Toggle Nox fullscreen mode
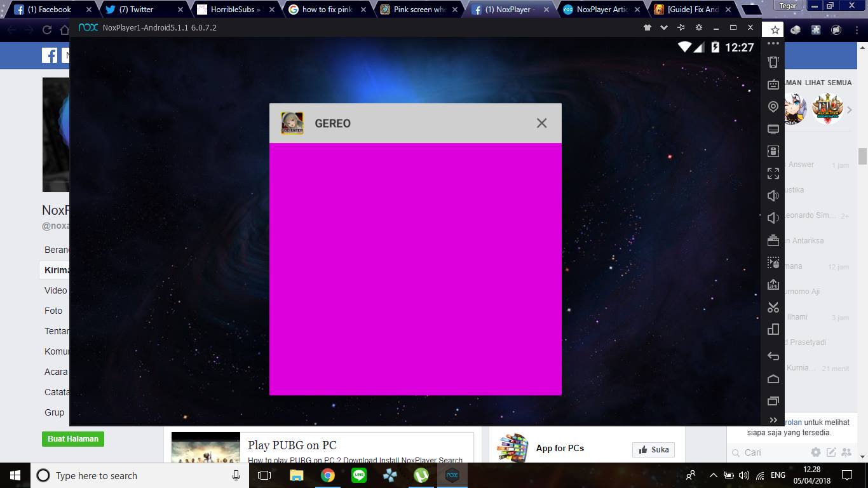 (773, 173)
